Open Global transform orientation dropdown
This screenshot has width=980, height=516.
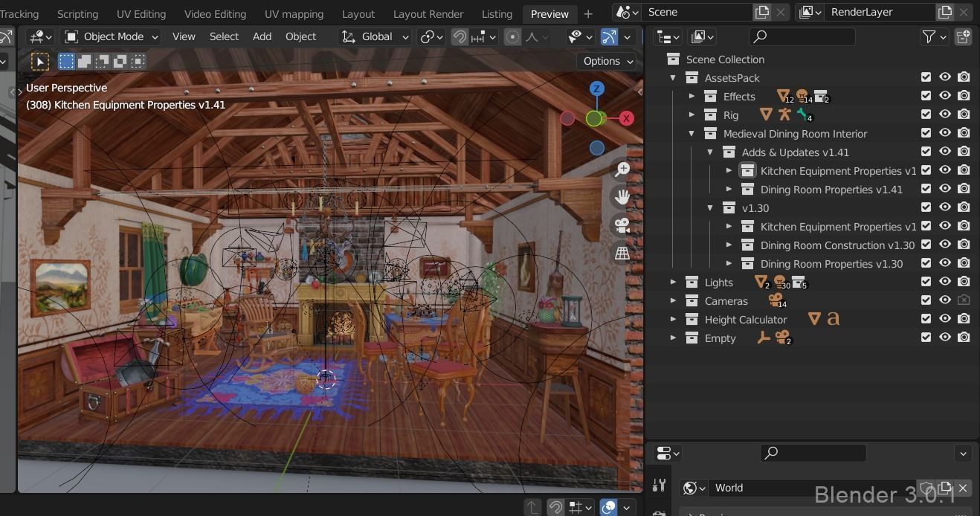[x=375, y=36]
